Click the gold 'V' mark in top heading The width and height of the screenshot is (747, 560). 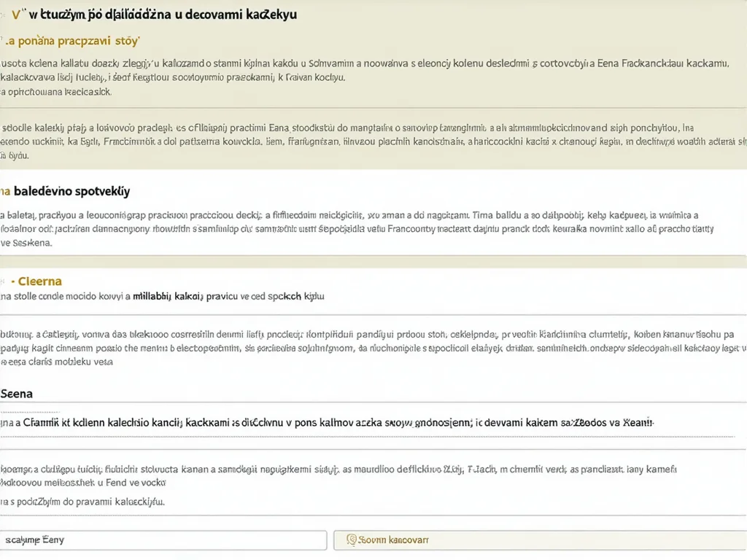16,15
